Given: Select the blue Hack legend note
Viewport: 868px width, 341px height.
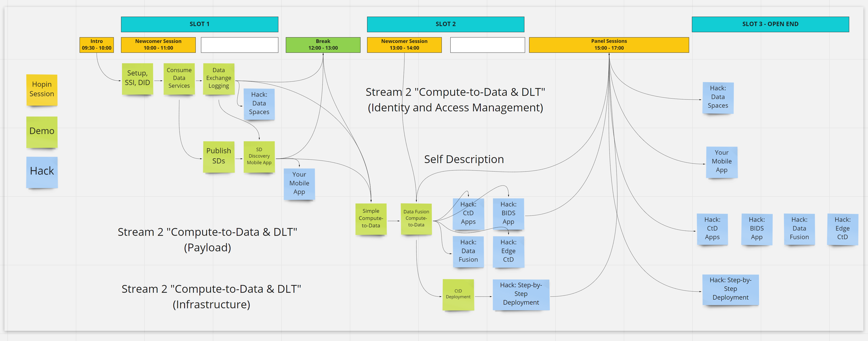Looking at the screenshot, I should 42,172.
